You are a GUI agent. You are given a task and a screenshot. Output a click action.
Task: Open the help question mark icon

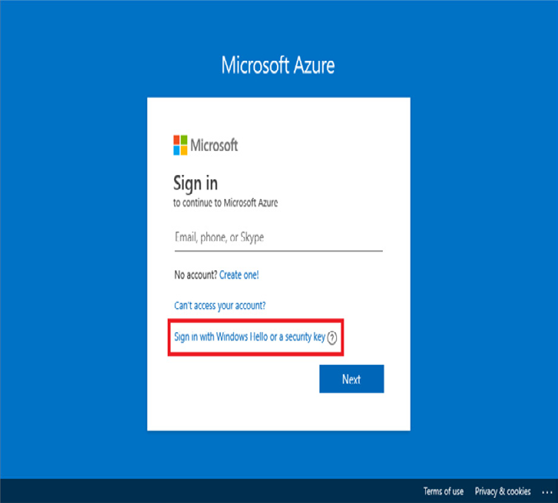[x=332, y=337]
